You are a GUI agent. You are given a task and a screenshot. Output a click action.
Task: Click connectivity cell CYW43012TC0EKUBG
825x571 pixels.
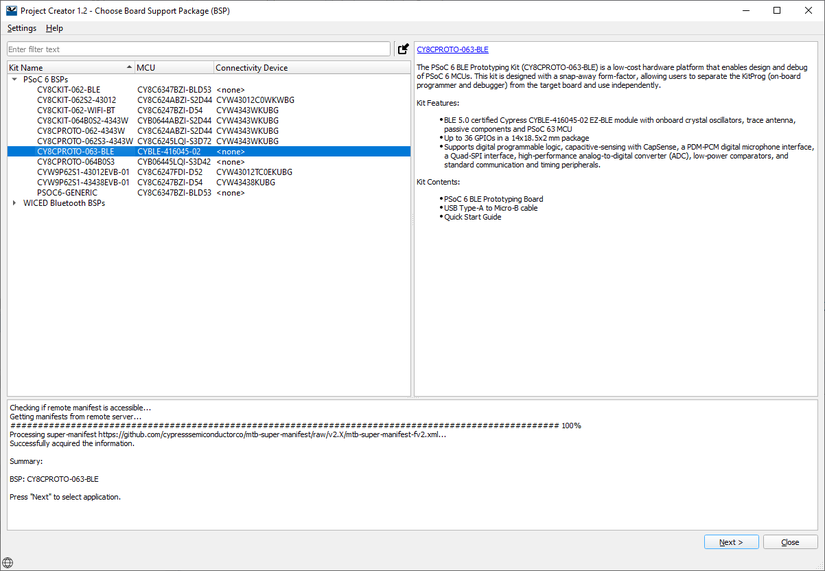pyautogui.click(x=254, y=172)
